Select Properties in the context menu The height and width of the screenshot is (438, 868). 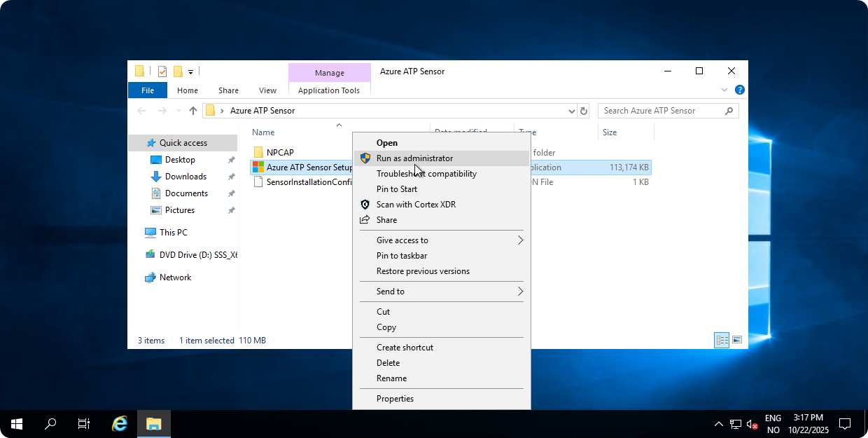coord(395,399)
